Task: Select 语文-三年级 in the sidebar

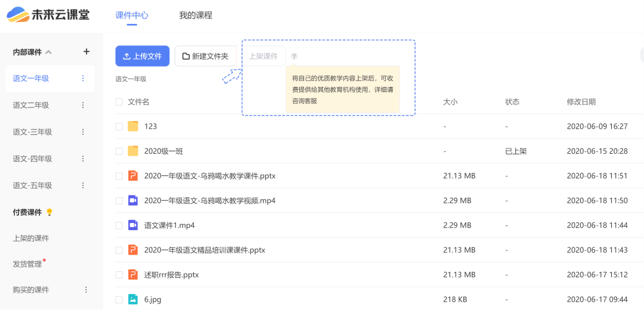Action: click(33, 132)
